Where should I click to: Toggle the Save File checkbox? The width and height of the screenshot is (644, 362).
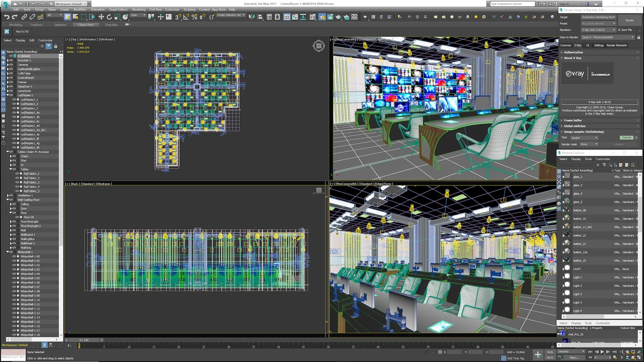620,30
